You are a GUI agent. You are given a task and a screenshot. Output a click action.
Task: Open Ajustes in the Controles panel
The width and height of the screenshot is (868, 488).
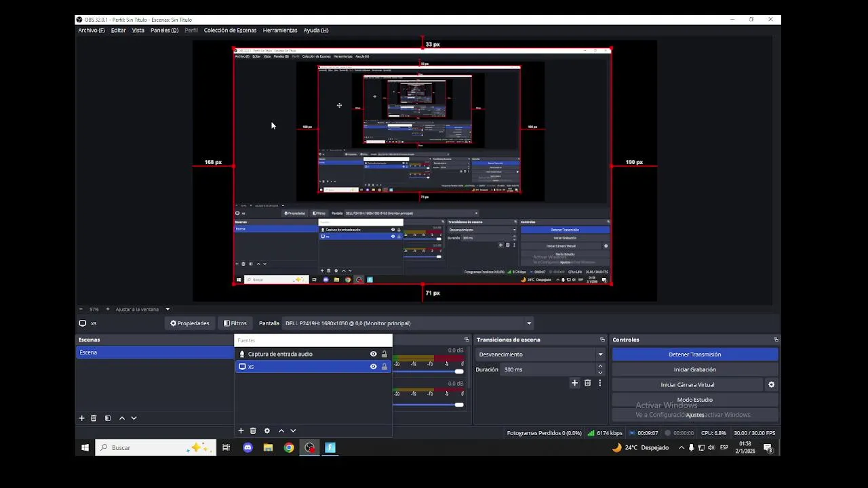pos(694,415)
